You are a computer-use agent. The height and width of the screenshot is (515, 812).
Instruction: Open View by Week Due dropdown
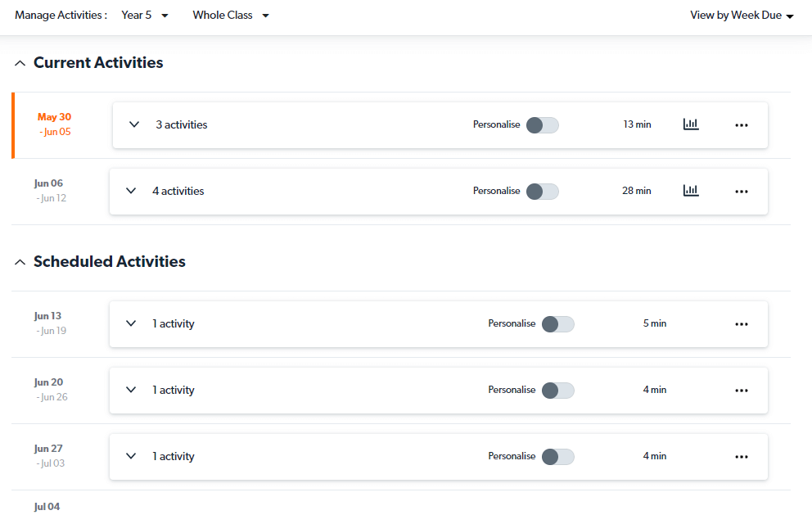click(x=742, y=16)
